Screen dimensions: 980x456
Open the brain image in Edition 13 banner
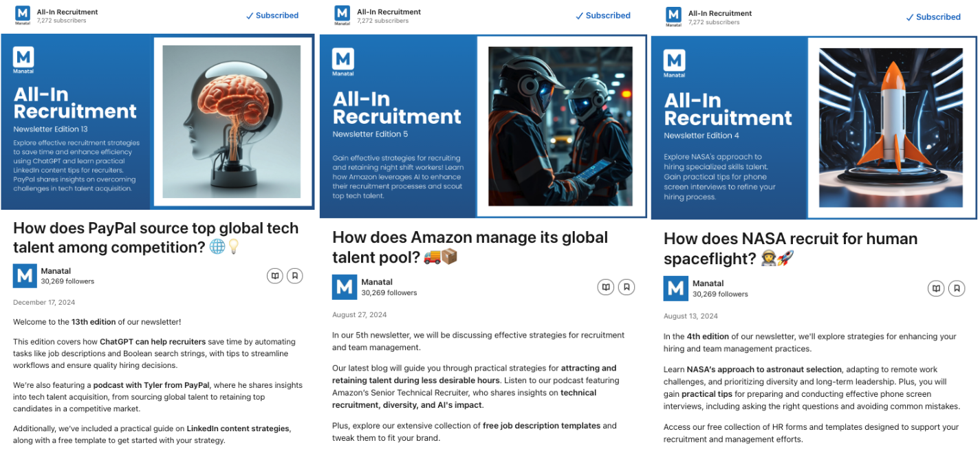coord(231,122)
